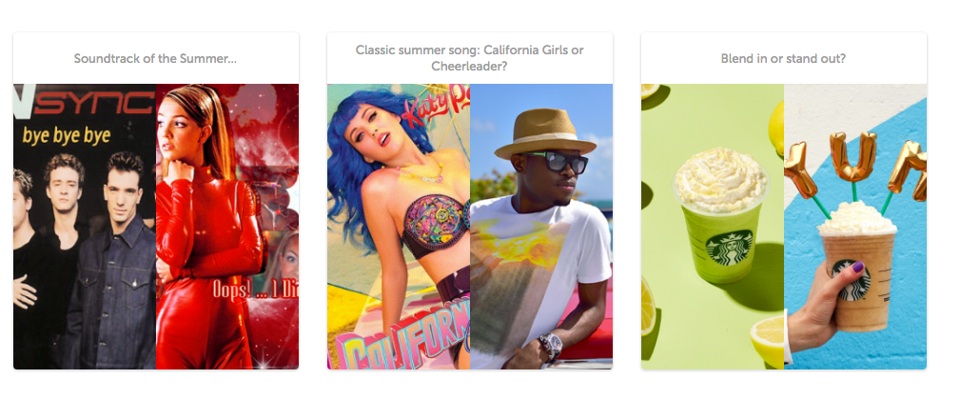Click the Katy Perry pink script logo
This screenshot has height=419, width=980.
click(x=435, y=110)
